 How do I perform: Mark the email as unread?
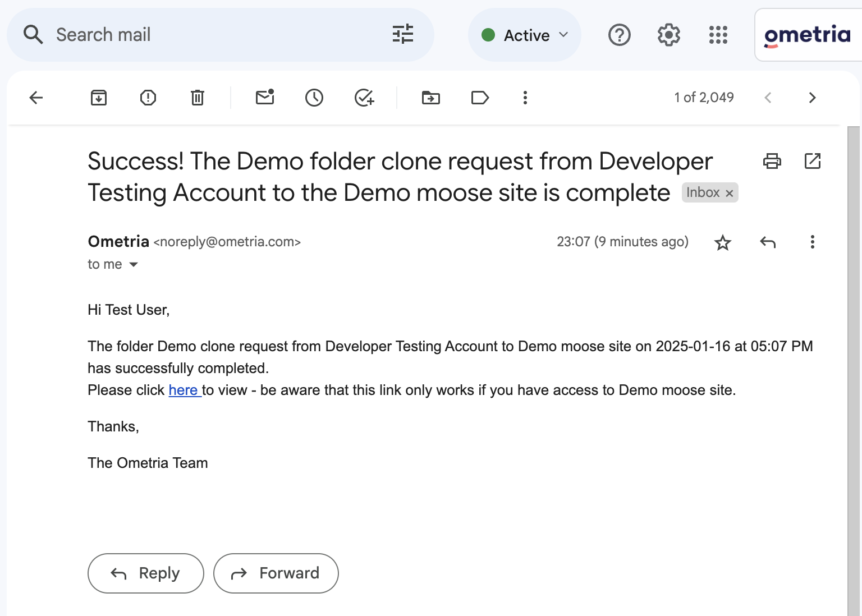(x=265, y=97)
